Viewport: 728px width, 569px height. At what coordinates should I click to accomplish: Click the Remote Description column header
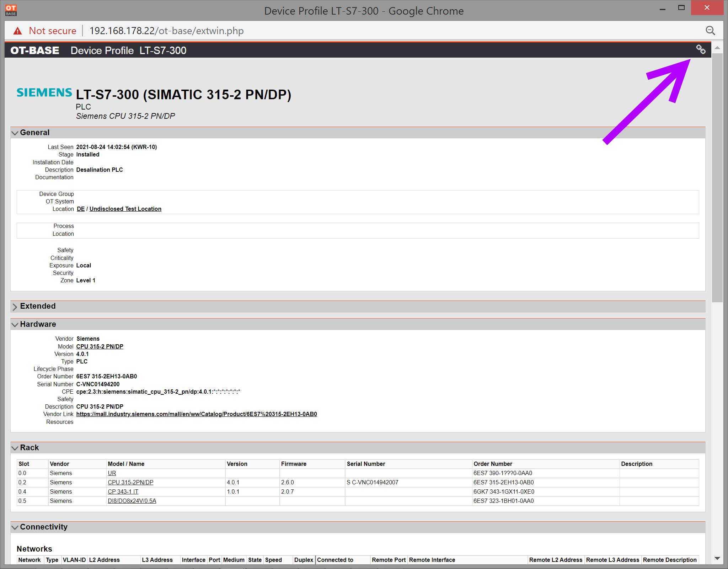click(x=670, y=560)
